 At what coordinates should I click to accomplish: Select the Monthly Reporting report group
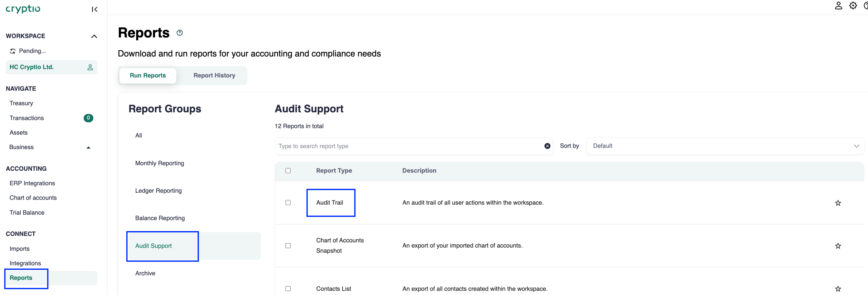coord(160,163)
